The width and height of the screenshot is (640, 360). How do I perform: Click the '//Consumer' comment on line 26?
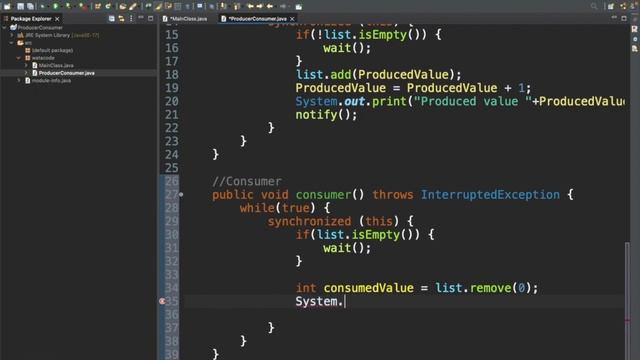[x=247, y=182]
